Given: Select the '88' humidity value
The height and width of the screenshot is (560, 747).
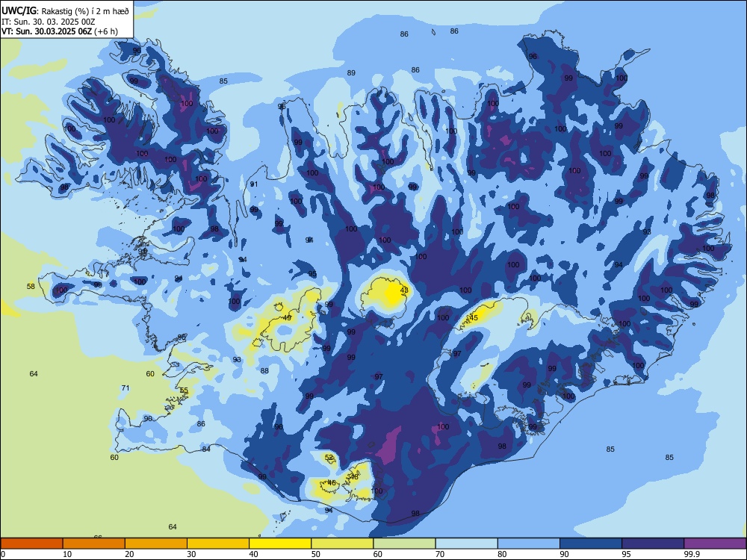Looking at the screenshot, I should [x=264, y=370].
